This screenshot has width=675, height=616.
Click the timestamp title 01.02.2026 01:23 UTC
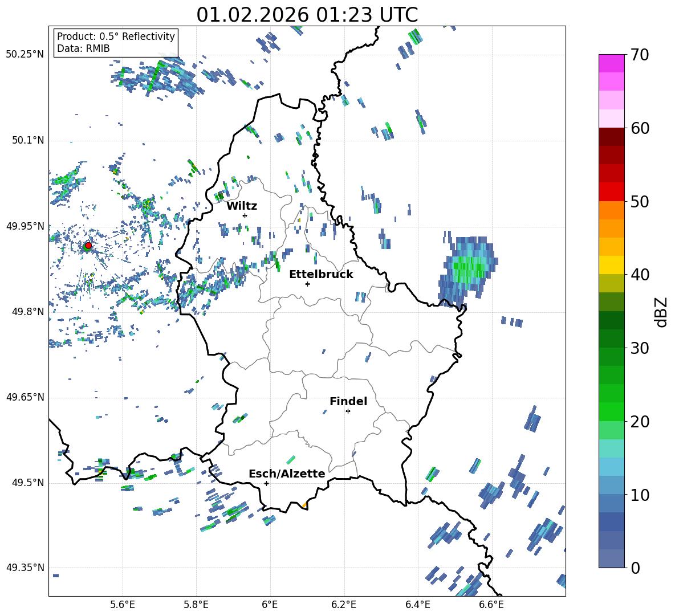(x=307, y=15)
